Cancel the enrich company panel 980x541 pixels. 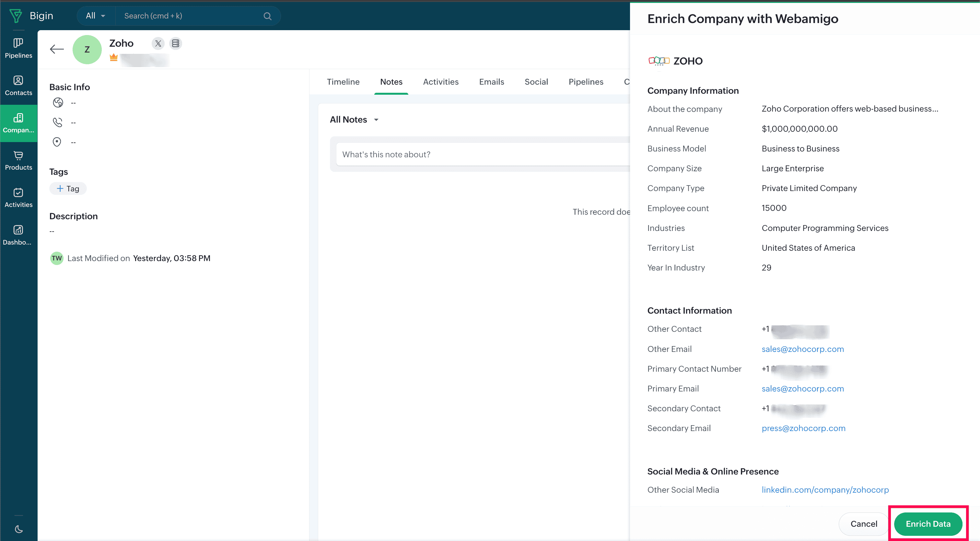pos(864,524)
